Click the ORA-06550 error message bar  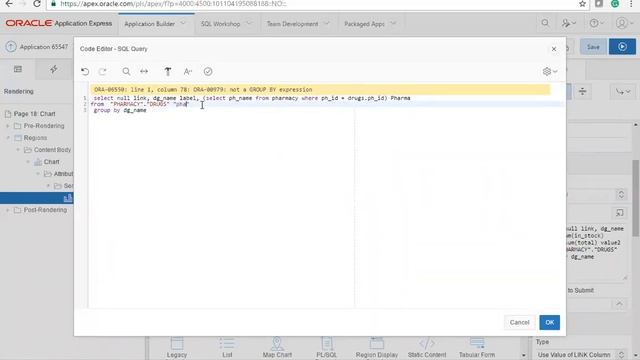[x=320, y=89]
